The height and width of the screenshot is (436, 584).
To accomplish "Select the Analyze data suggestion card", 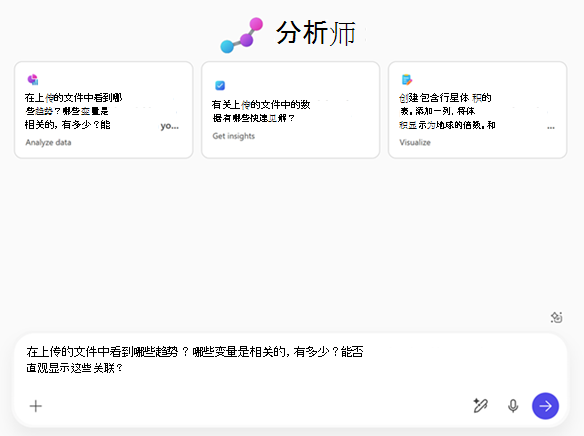I will point(104,110).
